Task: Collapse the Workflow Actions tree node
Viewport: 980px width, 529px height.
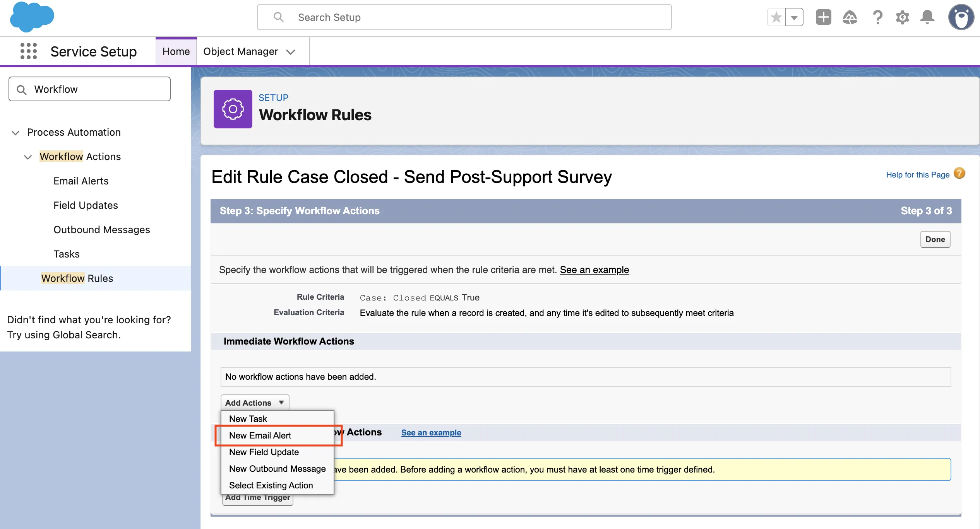Action: point(27,157)
